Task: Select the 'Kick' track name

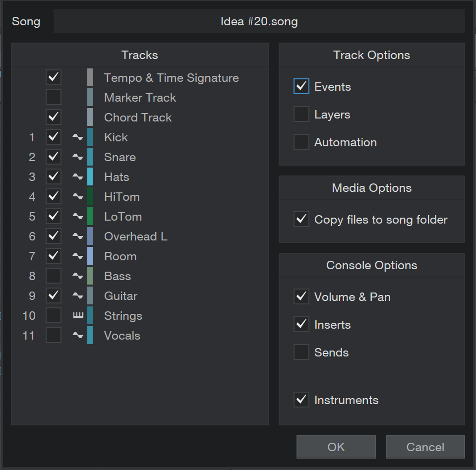Action: (116, 137)
